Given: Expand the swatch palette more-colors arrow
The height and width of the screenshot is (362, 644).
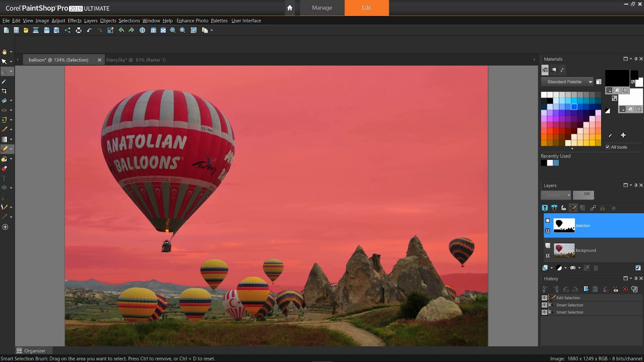Looking at the screenshot, I should [572, 148].
